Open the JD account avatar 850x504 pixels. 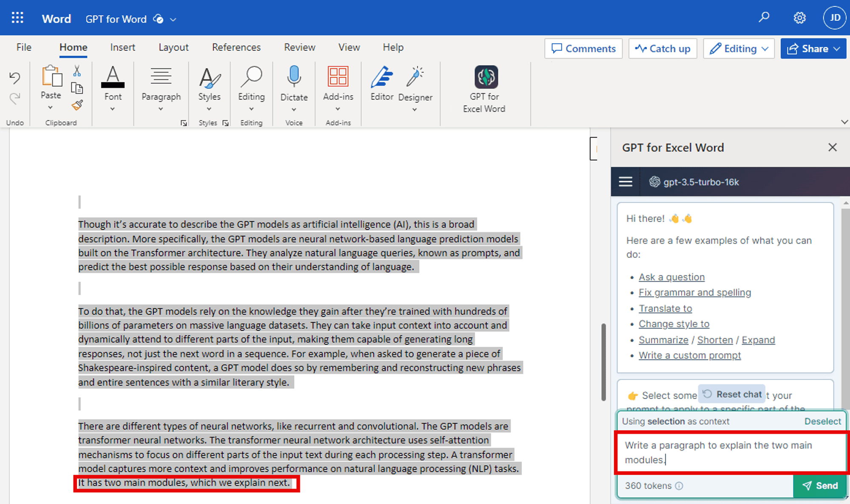(x=835, y=18)
